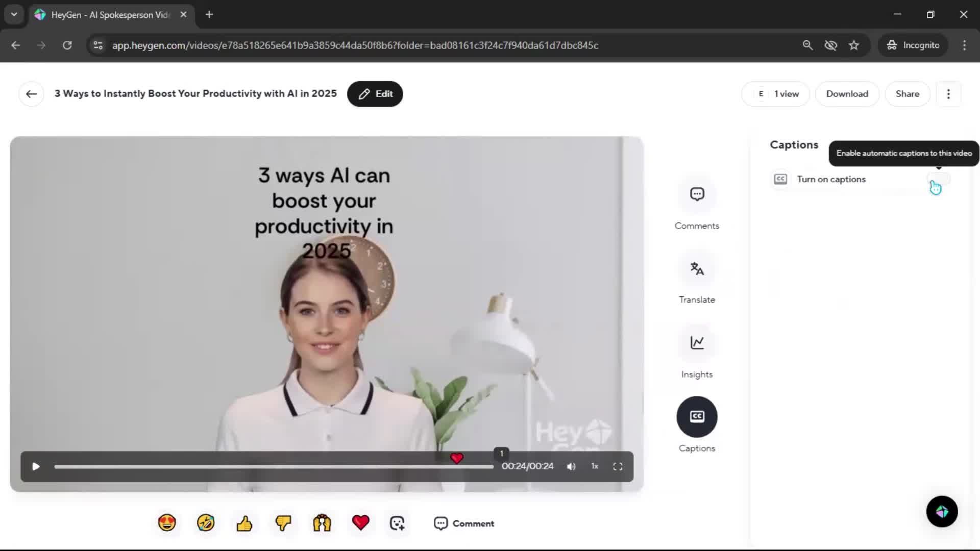Play the video
Viewport: 980px width, 551px height.
[x=36, y=466]
